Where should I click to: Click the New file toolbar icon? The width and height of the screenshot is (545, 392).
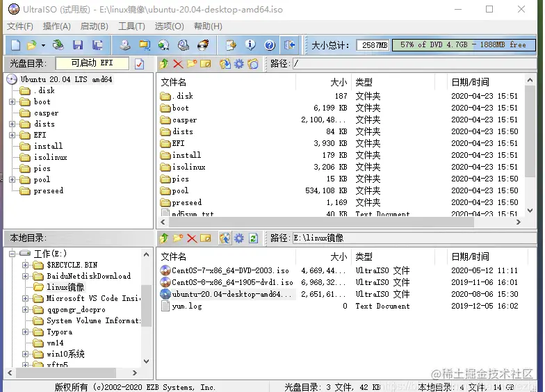point(15,44)
